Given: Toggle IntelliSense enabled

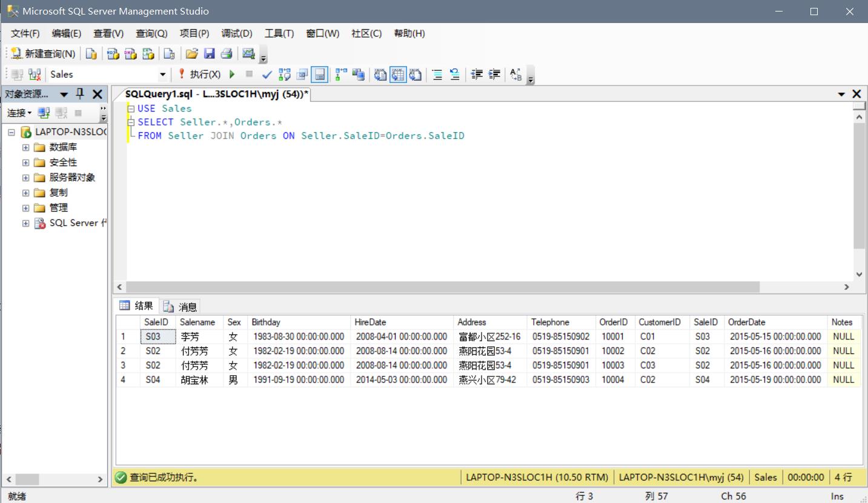Looking at the screenshot, I should point(320,75).
